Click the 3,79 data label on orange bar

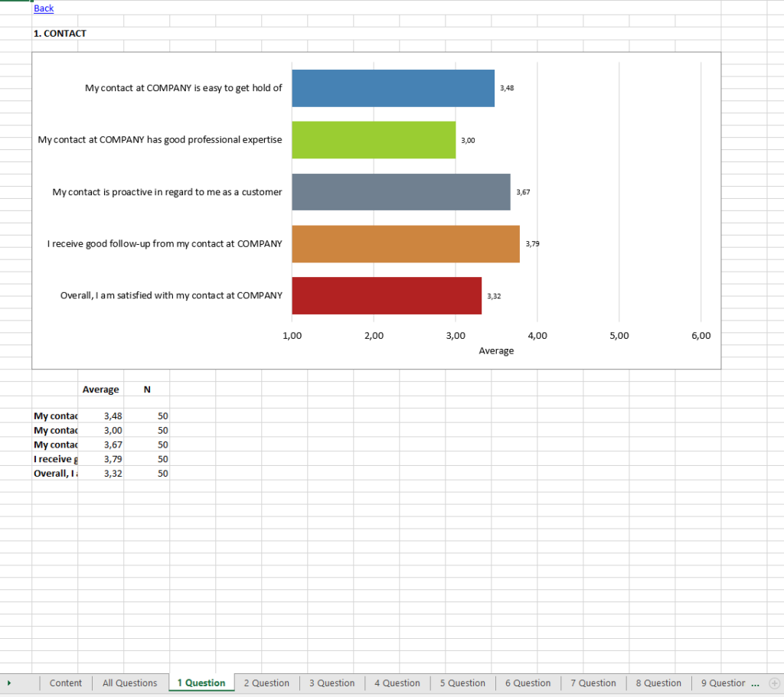point(531,243)
